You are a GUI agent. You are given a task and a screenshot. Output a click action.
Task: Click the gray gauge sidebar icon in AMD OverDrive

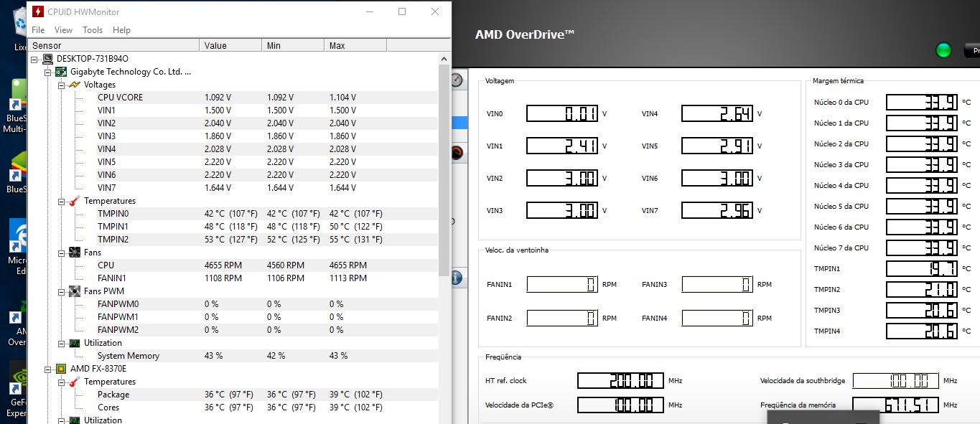click(x=457, y=80)
